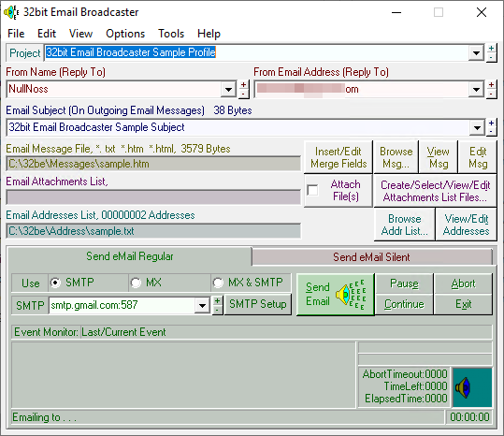Open the Edit menu
Image resolution: width=504 pixels, height=436 pixels.
point(47,34)
